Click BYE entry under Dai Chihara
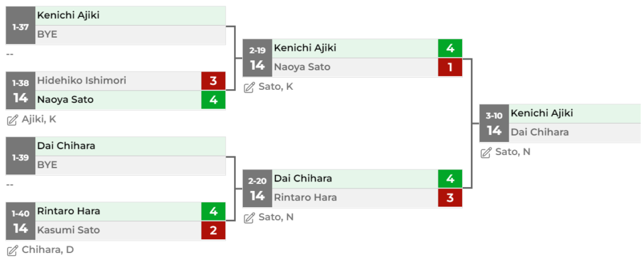644x260 pixels. [47, 165]
